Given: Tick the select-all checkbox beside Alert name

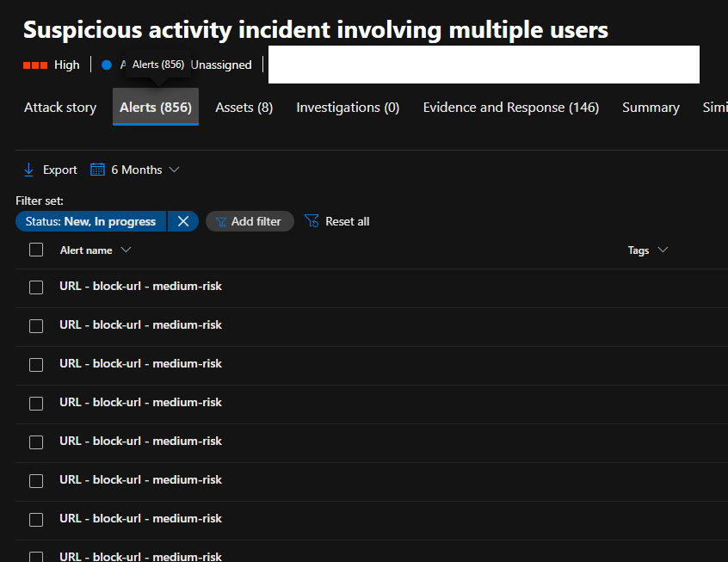Looking at the screenshot, I should [36, 250].
